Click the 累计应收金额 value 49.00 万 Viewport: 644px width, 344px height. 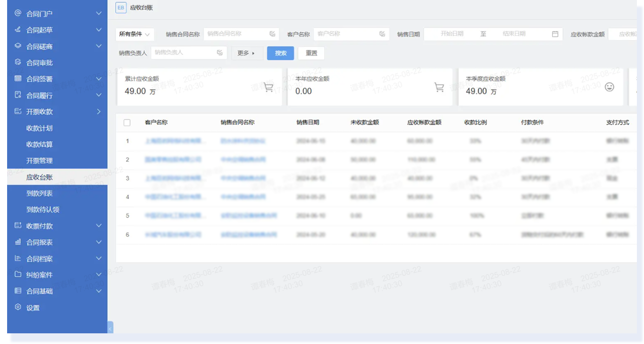point(140,91)
